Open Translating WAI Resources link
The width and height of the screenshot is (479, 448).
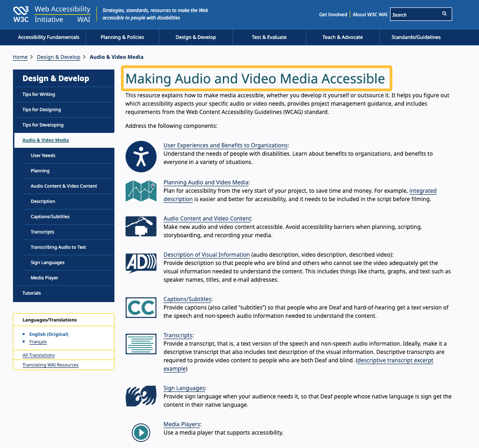click(x=50, y=365)
